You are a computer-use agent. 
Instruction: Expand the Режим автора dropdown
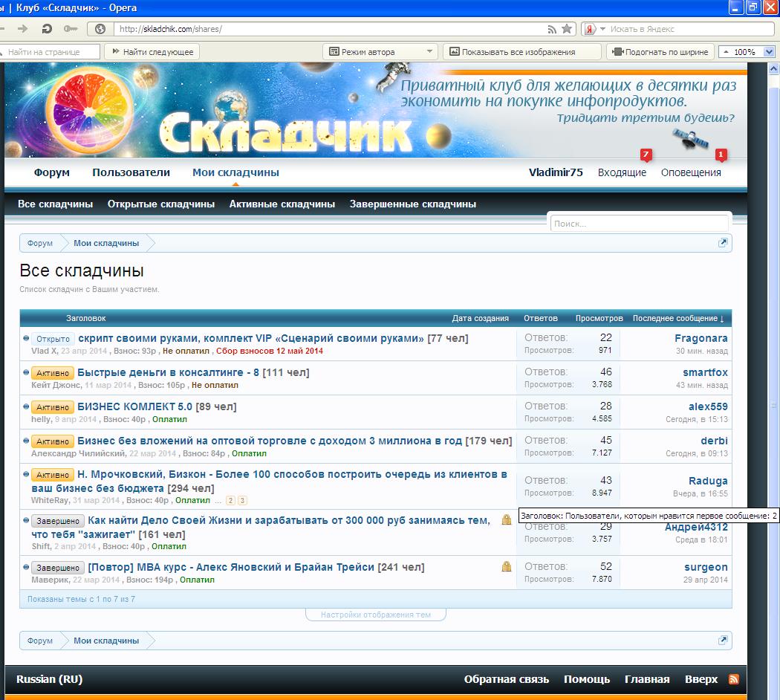click(x=429, y=52)
